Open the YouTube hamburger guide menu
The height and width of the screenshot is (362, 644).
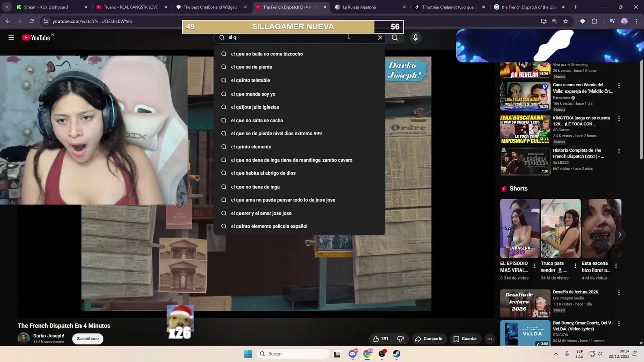pyautogui.click(x=11, y=38)
